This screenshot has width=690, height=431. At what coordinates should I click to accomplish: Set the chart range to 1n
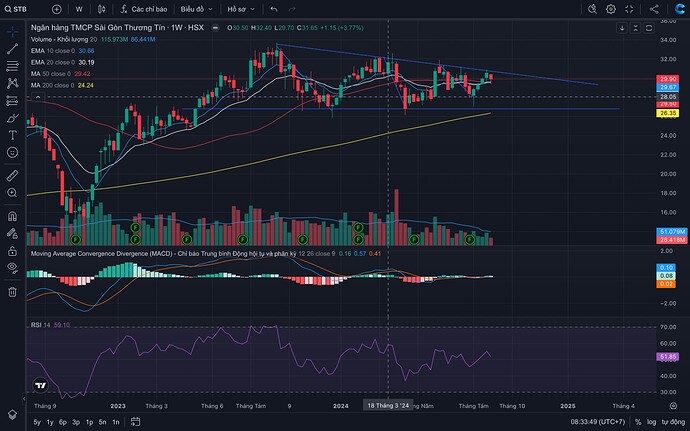click(x=116, y=422)
